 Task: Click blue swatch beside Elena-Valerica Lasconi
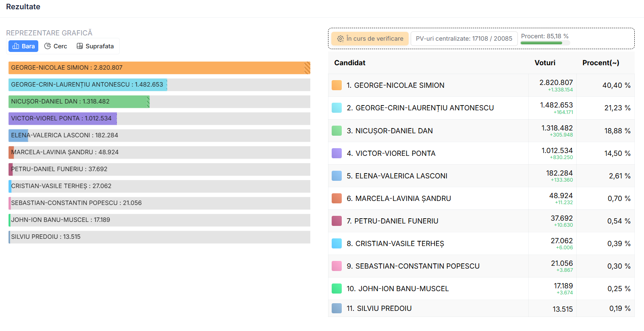(x=337, y=176)
